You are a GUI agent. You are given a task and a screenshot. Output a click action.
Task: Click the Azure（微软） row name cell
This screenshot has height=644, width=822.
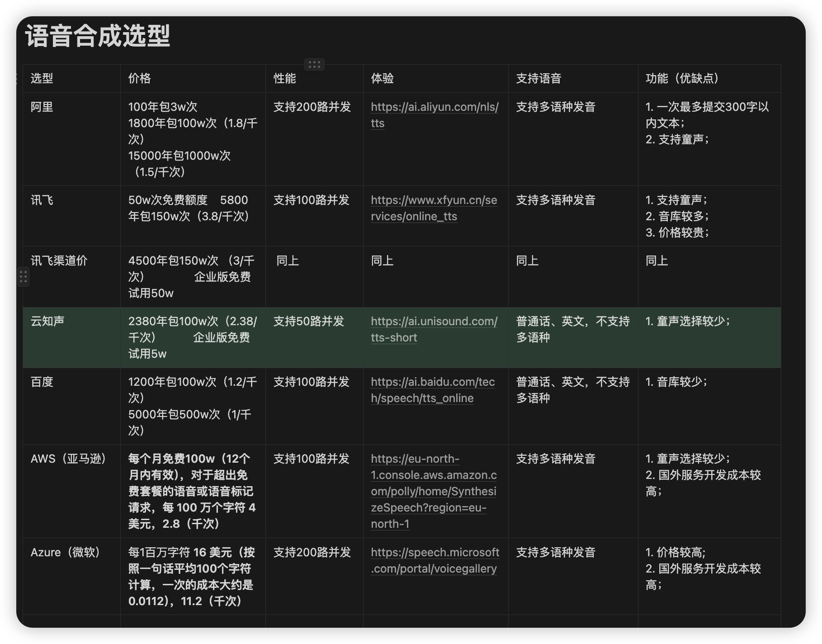point(71,576)
